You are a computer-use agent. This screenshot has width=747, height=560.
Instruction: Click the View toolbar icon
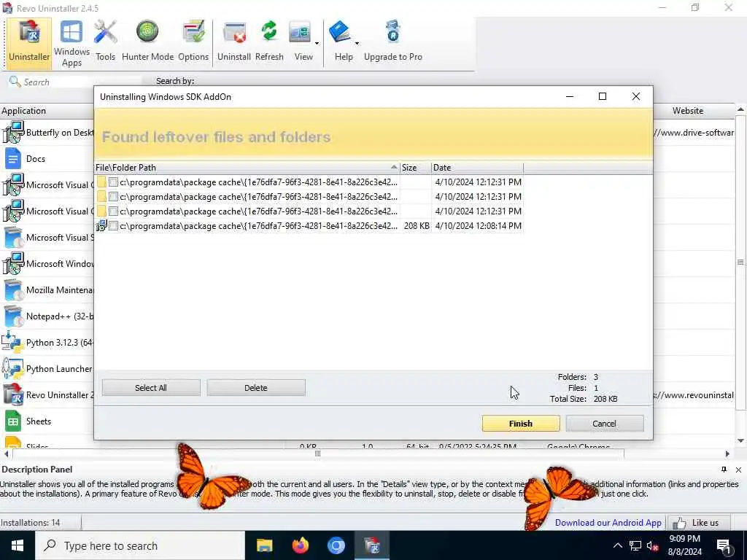pyautogui.click(x=301, y=42)
